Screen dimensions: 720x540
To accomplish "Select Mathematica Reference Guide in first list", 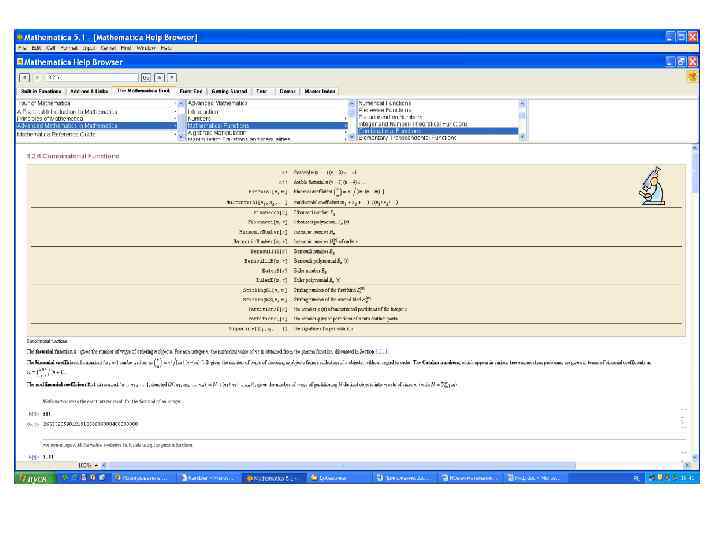I will pos(56,134).
